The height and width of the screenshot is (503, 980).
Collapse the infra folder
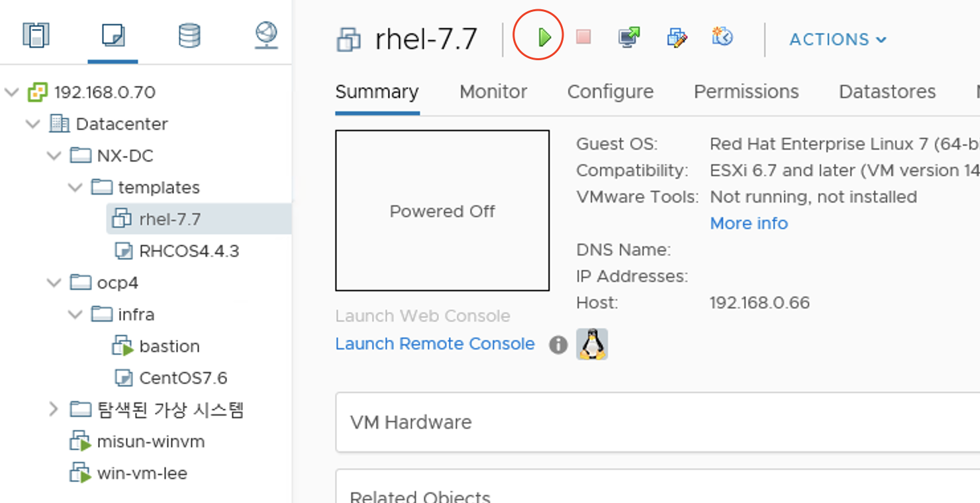point(75,314)
